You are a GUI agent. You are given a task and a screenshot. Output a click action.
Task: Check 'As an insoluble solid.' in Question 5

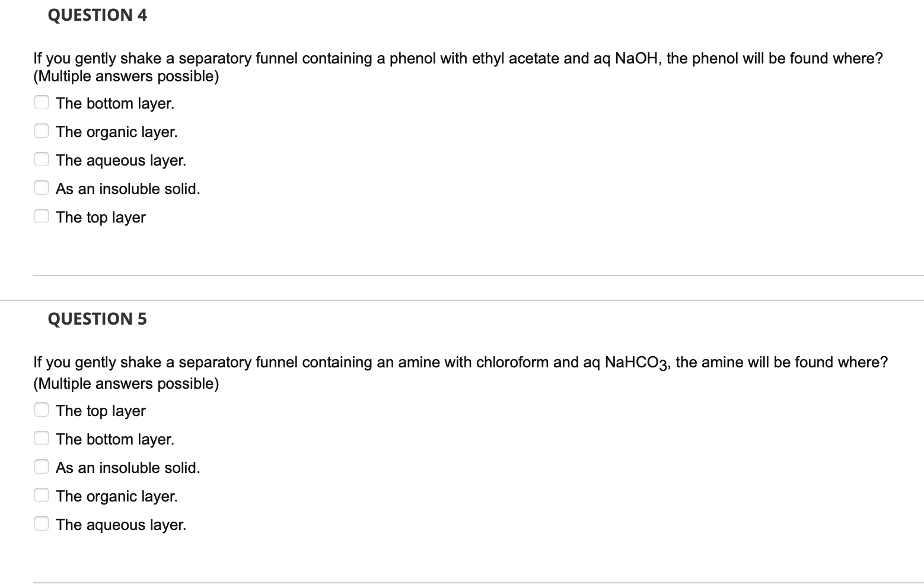pyautogui.click(x=42, y=466)
